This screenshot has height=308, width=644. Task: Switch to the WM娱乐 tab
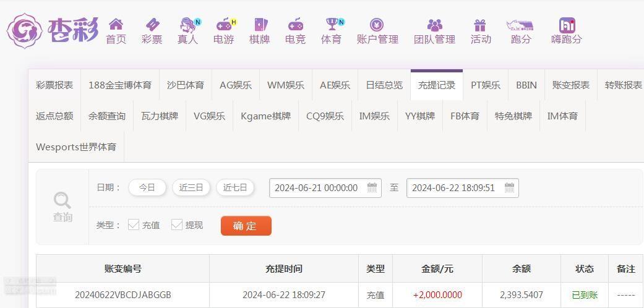[286, 85]
